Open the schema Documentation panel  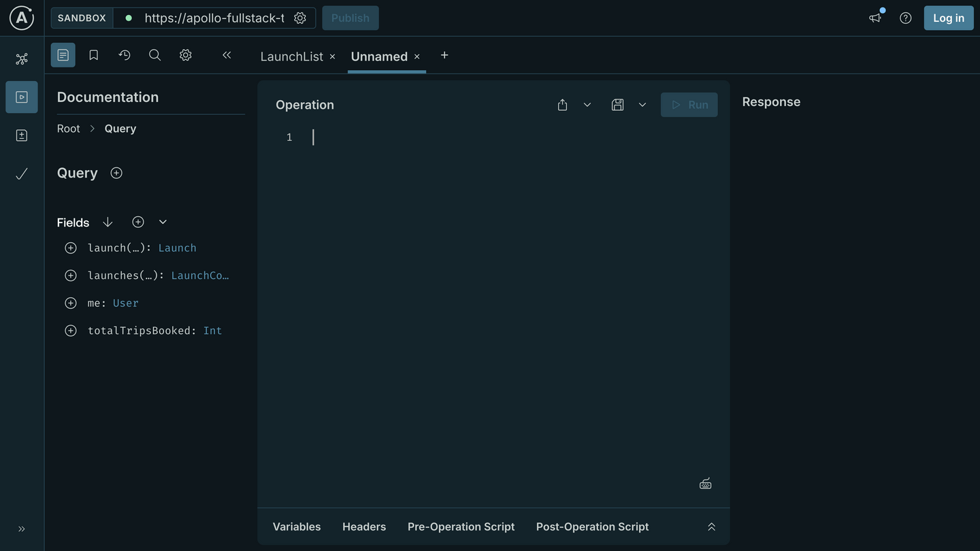coord(63,54)
